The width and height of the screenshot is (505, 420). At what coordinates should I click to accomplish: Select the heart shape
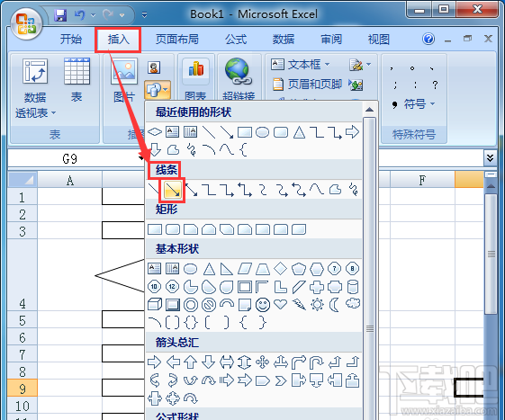point(280,304)
